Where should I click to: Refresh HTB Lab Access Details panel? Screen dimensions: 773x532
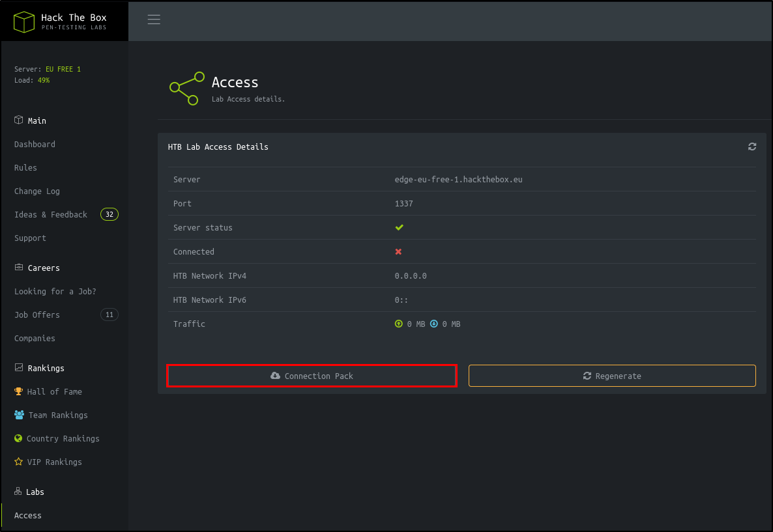point(751,147)
